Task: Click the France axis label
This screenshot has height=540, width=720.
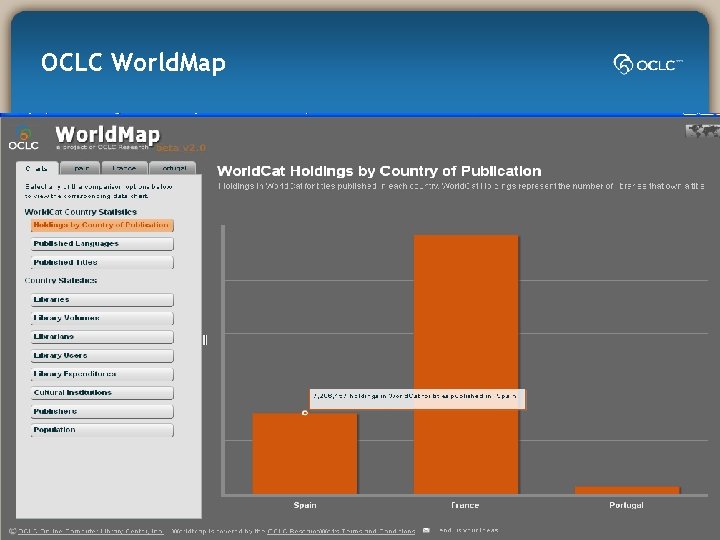Action: point(465,505)
